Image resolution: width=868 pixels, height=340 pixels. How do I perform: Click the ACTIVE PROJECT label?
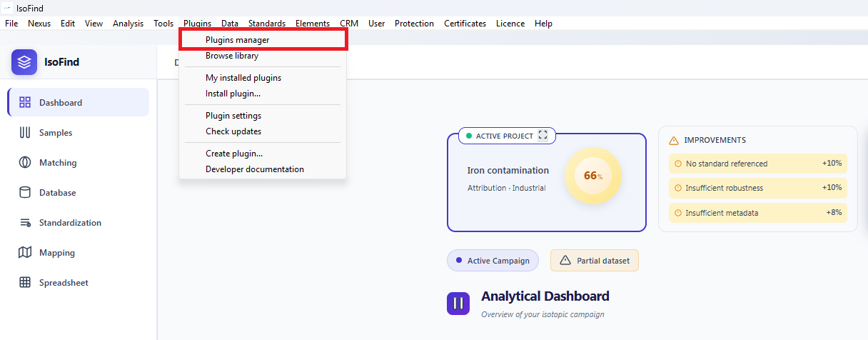click(505, 136)
